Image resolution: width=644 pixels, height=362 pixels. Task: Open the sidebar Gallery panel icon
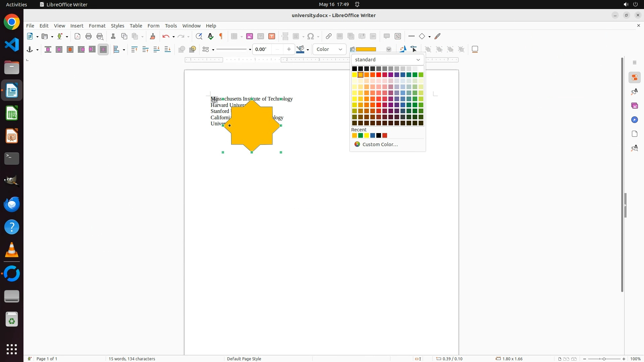click(x=635, y=106)
